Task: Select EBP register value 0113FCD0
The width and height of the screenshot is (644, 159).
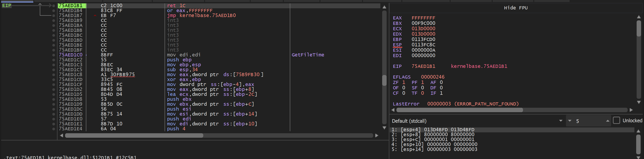Action: click(x=423, y=39)
